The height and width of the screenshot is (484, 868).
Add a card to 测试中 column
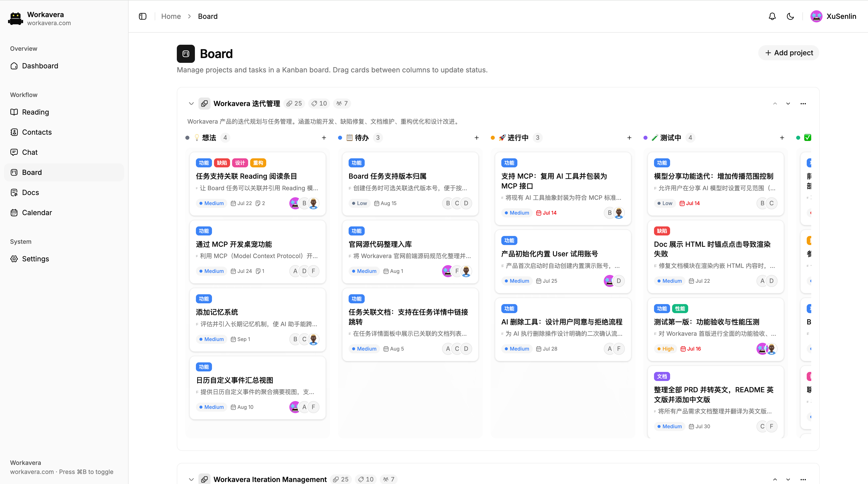pyautogui.click(x=782, y=137)
